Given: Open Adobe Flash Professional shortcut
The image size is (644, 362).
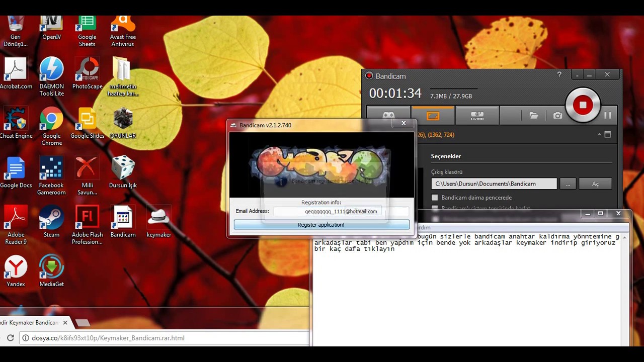Looking at the screenshot, I should (x=87, y=225).
